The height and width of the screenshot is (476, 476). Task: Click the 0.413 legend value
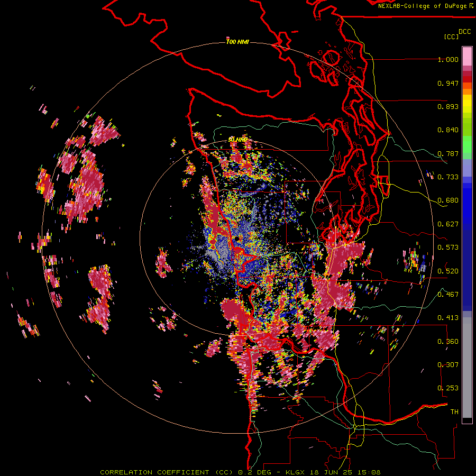[x=448, y=318]
